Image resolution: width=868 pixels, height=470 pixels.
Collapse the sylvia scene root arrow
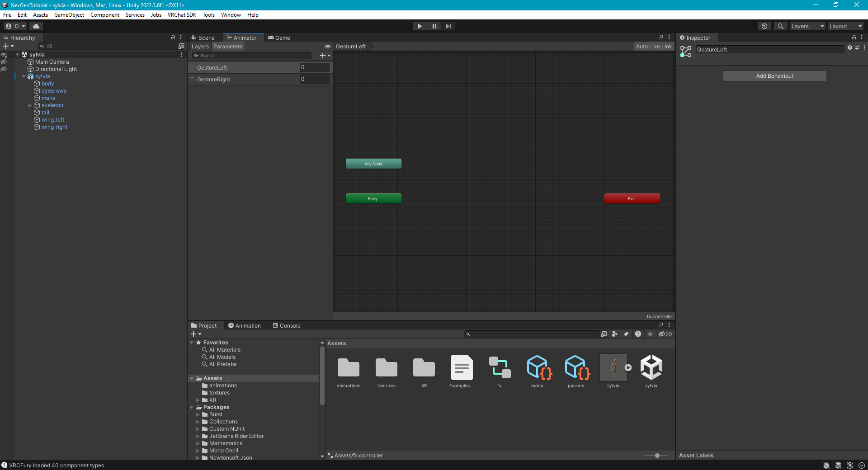click(18, 55)
